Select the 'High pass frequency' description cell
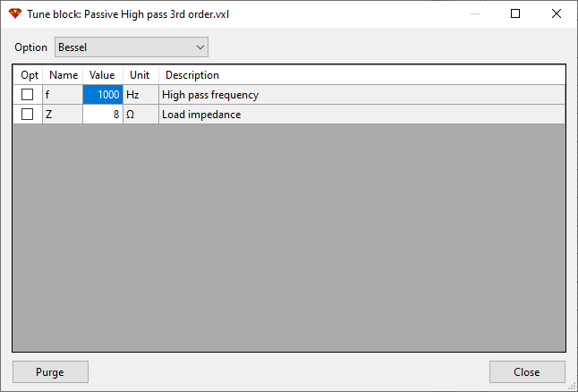 [x=362, y=95]
